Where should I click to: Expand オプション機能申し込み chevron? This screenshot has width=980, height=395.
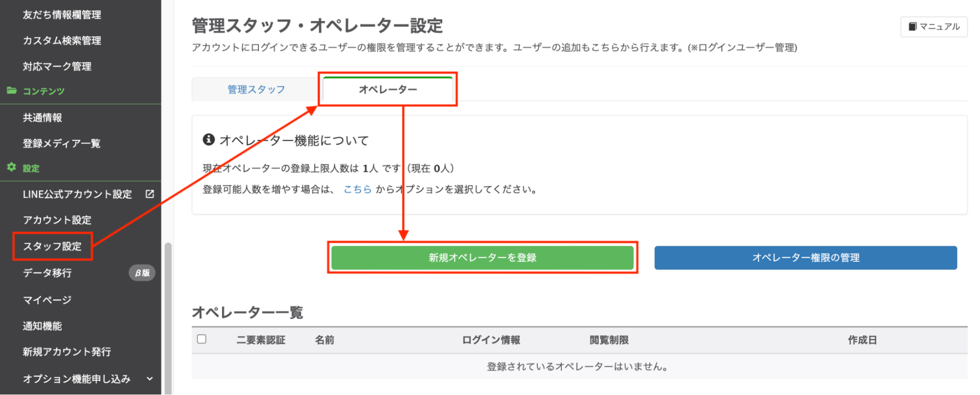pos(150,378)
